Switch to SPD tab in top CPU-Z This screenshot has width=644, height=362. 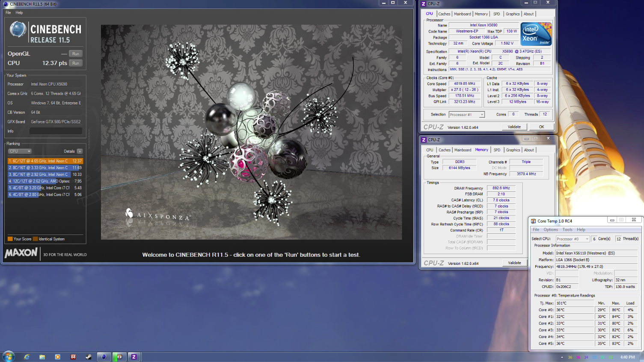(496, 14)
